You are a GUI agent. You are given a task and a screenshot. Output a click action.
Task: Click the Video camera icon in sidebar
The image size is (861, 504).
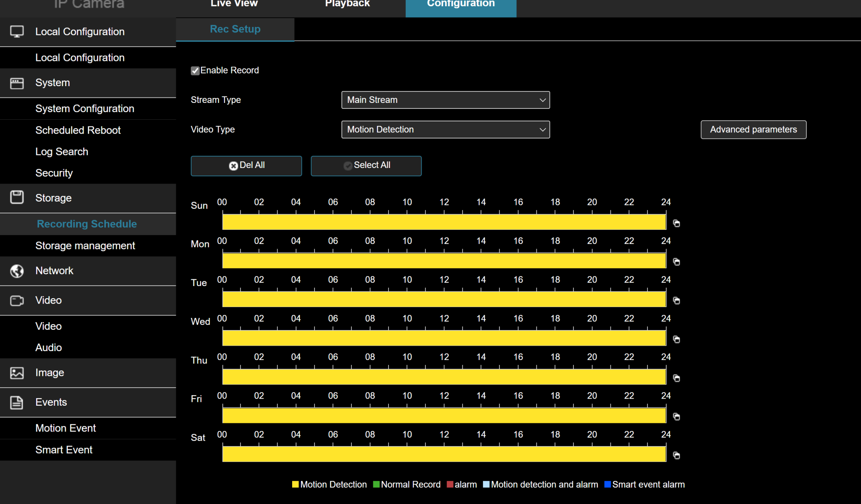pyautogui.click(x=17, y=300)
